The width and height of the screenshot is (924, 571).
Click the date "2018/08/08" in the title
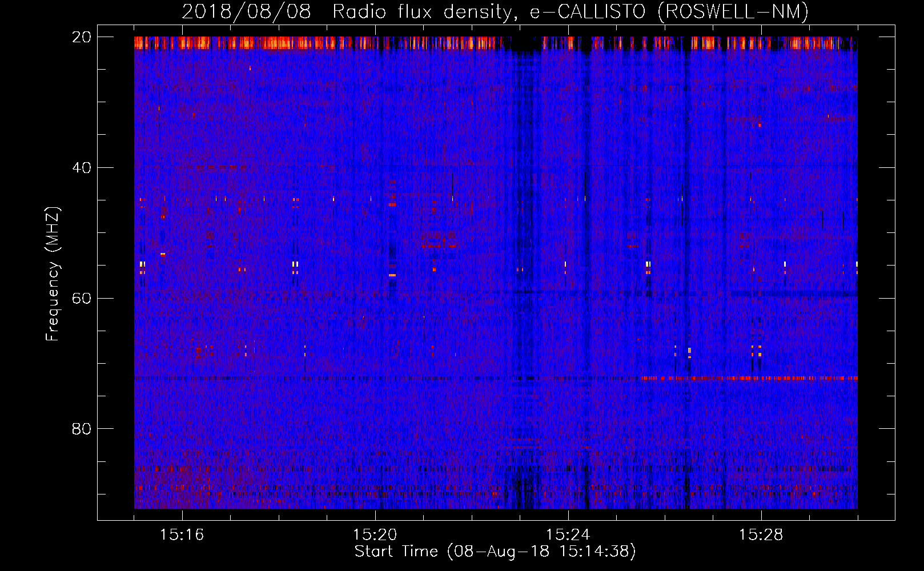[x=246, y=11]
